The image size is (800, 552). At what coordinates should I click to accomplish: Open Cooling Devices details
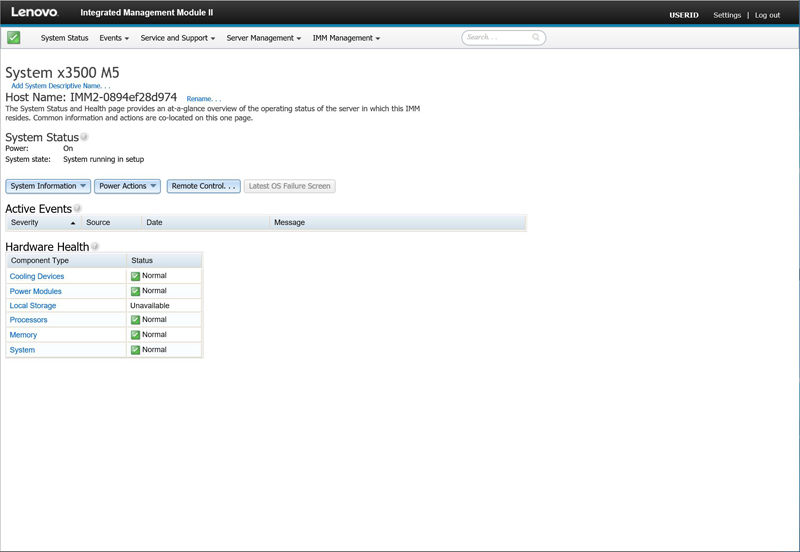pyautogui.click(x=37, y=276)
